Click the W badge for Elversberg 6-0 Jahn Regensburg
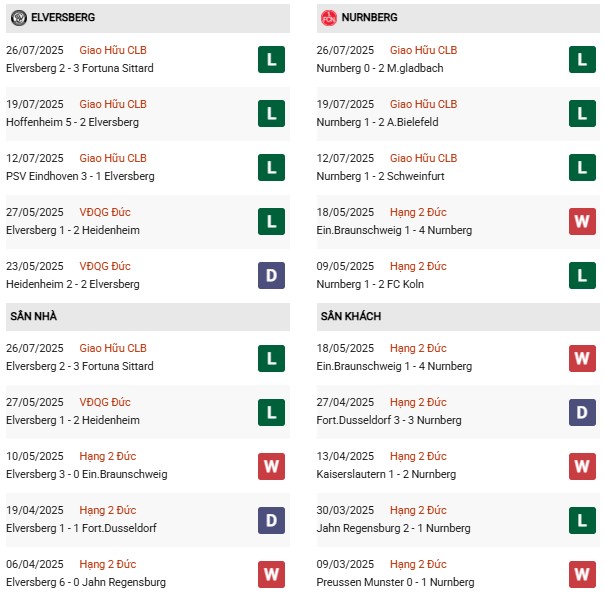Viewport: 604px width, 596px height. 272,574
